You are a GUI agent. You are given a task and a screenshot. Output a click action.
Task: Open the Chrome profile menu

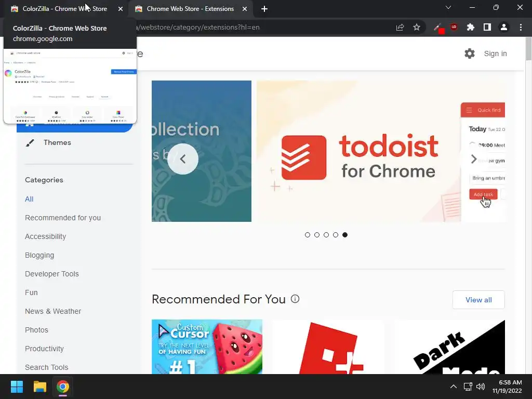(x=504, y=27)
